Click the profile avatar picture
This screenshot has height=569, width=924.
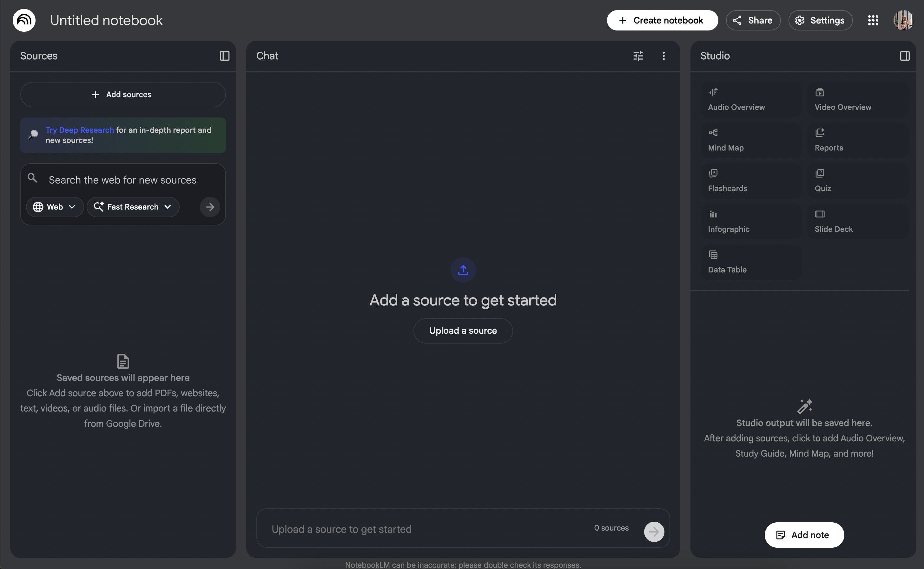(902, 20)
